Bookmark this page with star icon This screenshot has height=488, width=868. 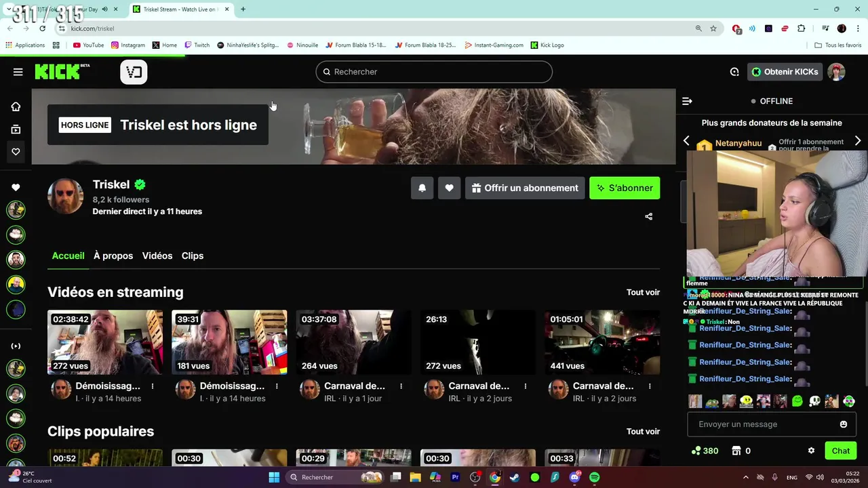coord(713,28)
